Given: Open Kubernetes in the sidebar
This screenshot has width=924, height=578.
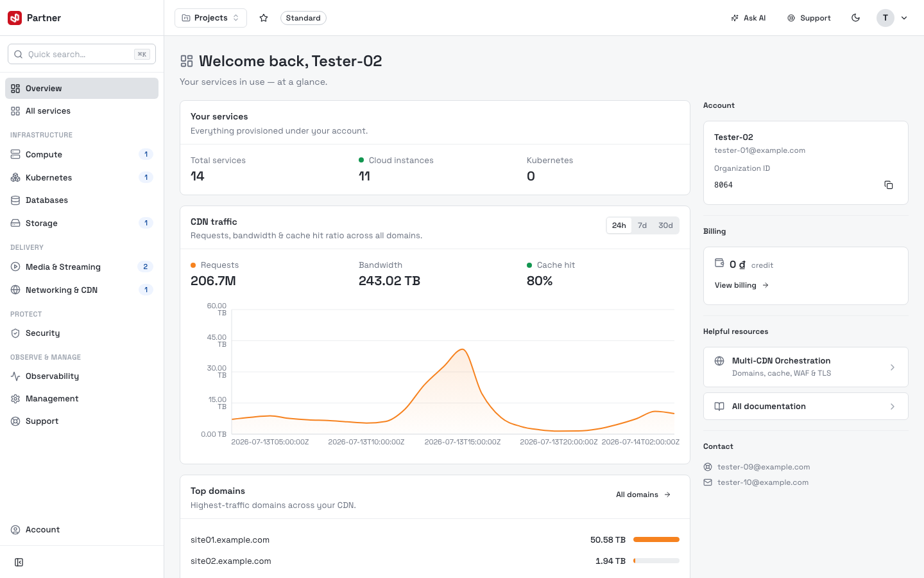Looking at the screenshot, I should coord(81,178).
